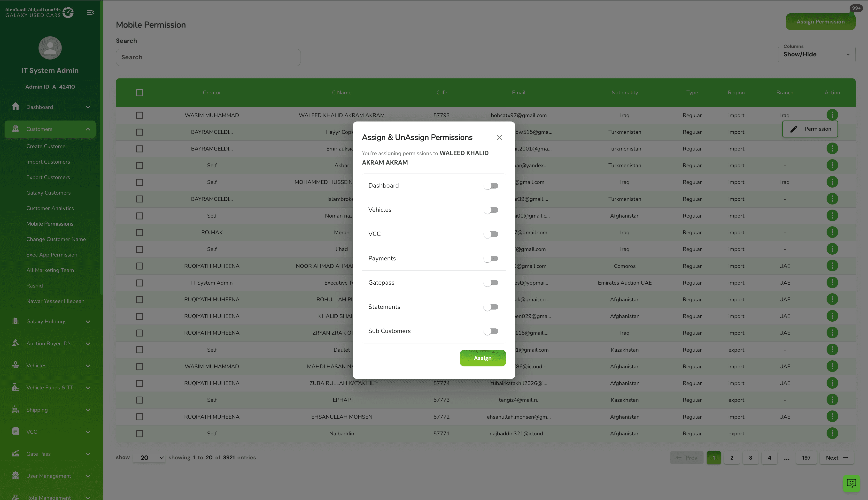Image resolution: width=868 pixels, height=500 pixels.
Task: Enable the Gatepass permission toggle
Action: click(491, 283)
